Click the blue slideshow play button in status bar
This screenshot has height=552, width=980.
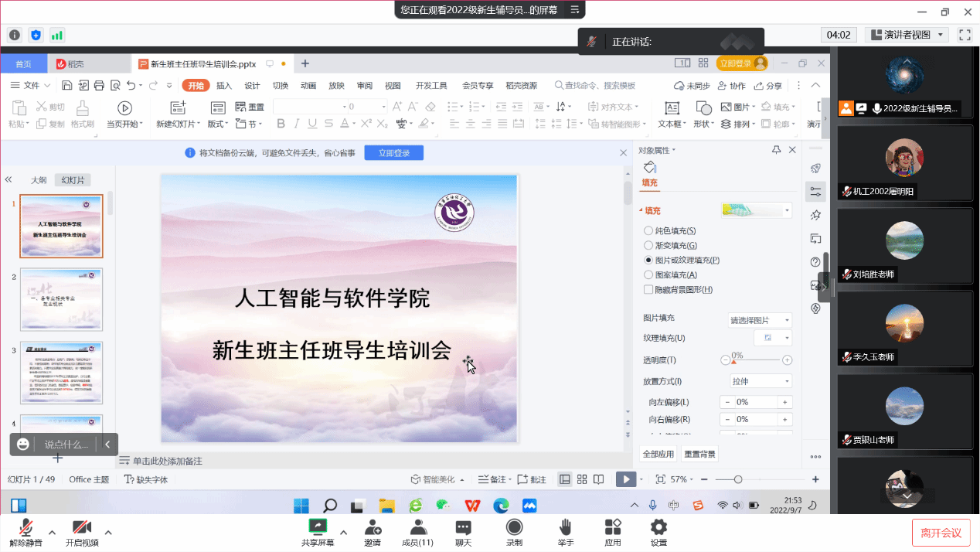click(x=625, y=479)
